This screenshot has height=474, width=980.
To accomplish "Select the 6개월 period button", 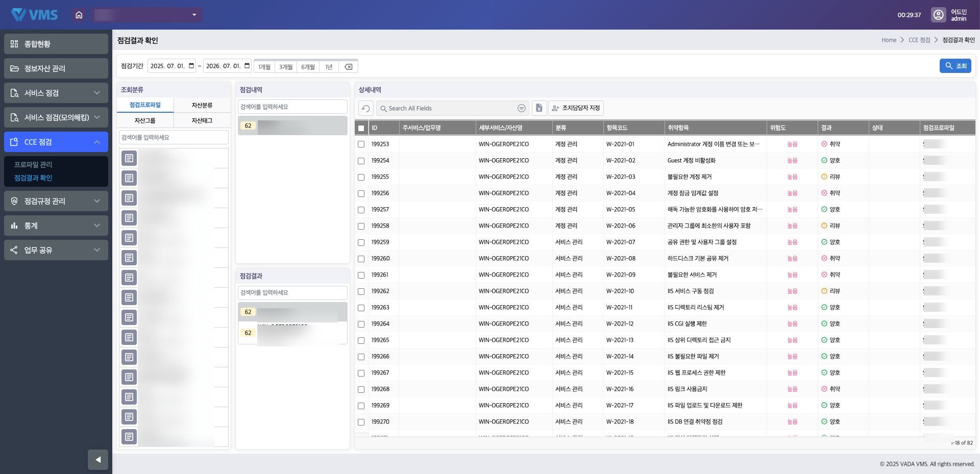I will (x=308, y=67).
